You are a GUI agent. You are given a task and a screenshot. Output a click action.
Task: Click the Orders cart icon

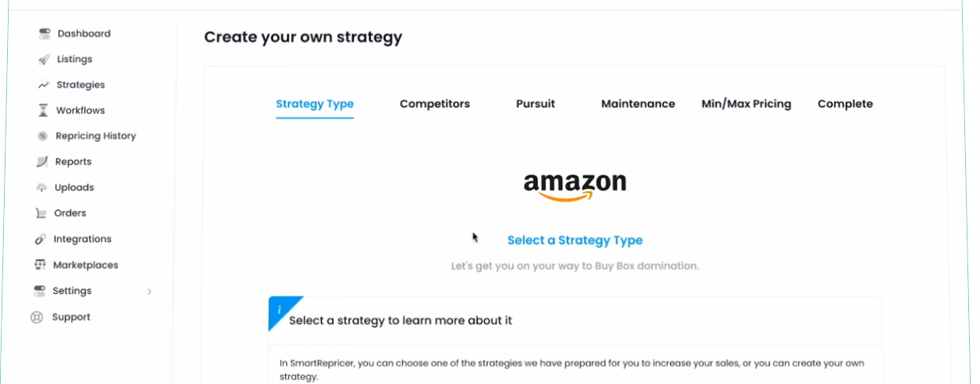click(41, 213)
